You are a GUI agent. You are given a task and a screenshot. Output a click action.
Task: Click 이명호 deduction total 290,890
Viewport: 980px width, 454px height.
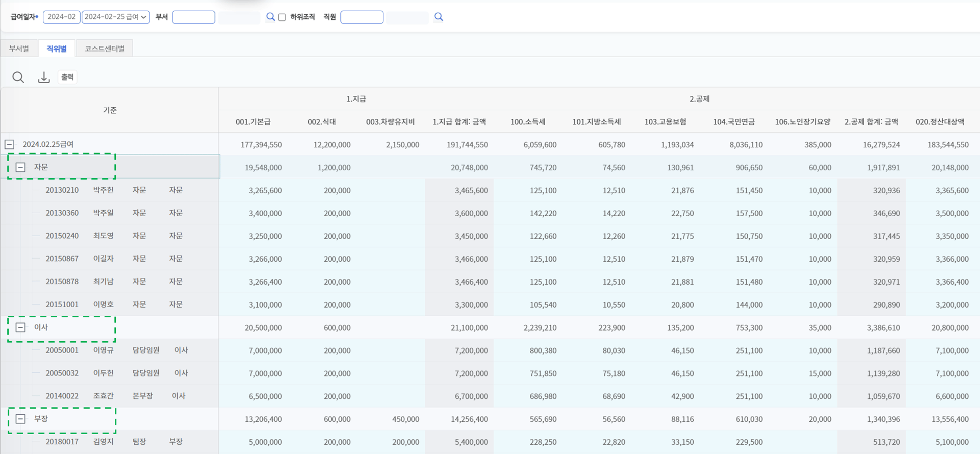886,305
